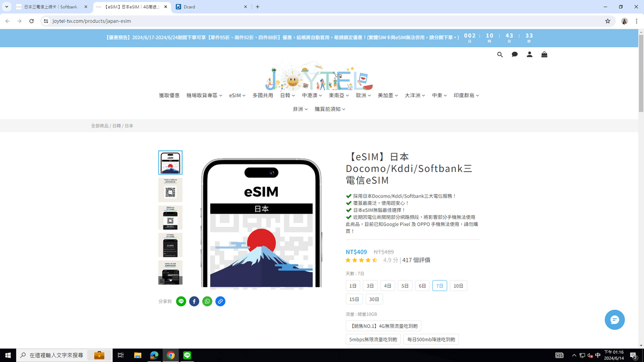This screenshot has width=644, height=362.
Task: Click the JOYTEL logo to go home
Action: pyautogui.click(x=319, y=75)
